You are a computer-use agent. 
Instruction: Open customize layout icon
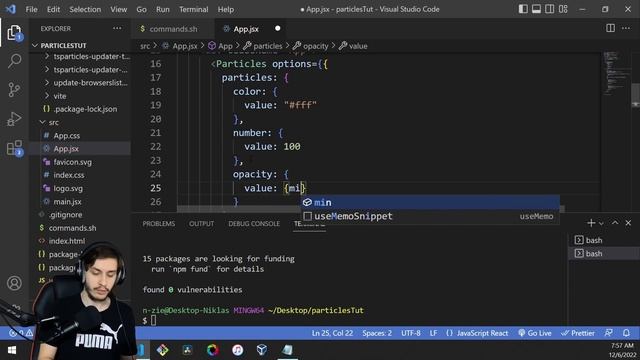pos(563,9)
